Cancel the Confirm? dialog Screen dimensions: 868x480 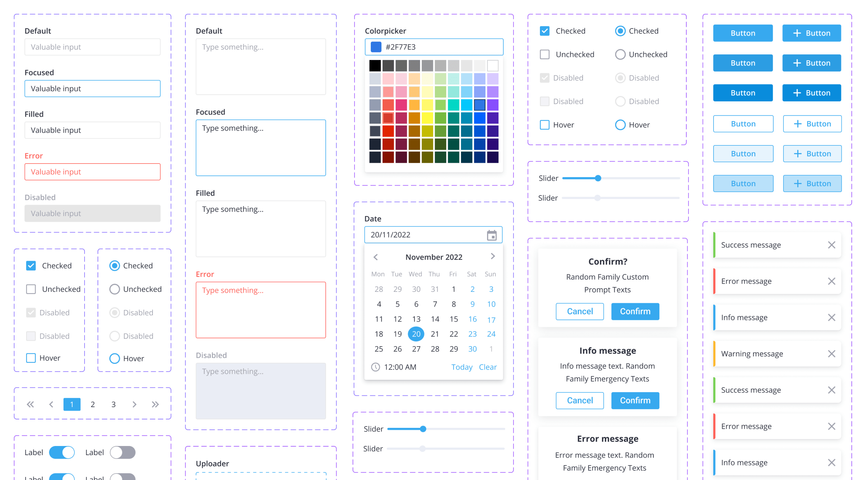point(579,311)
